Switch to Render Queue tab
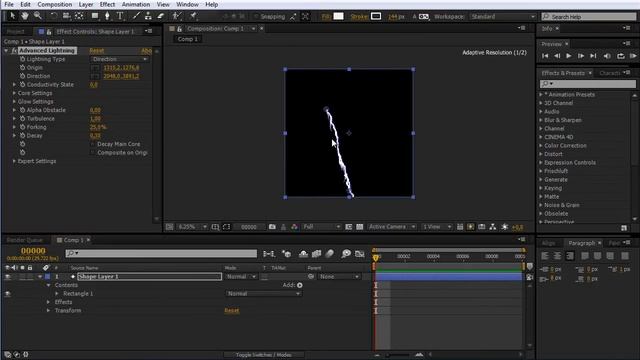 24,240
